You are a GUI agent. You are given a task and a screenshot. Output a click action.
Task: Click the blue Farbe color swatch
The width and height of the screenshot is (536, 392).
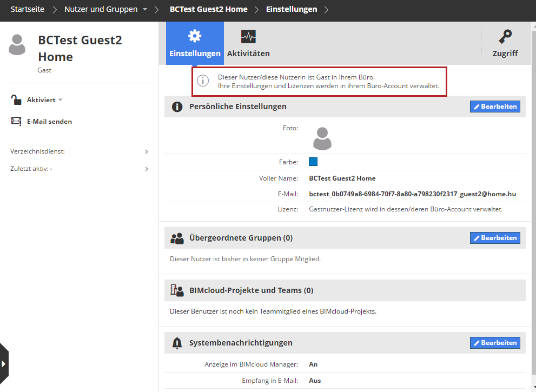click(x=313, y=162)
